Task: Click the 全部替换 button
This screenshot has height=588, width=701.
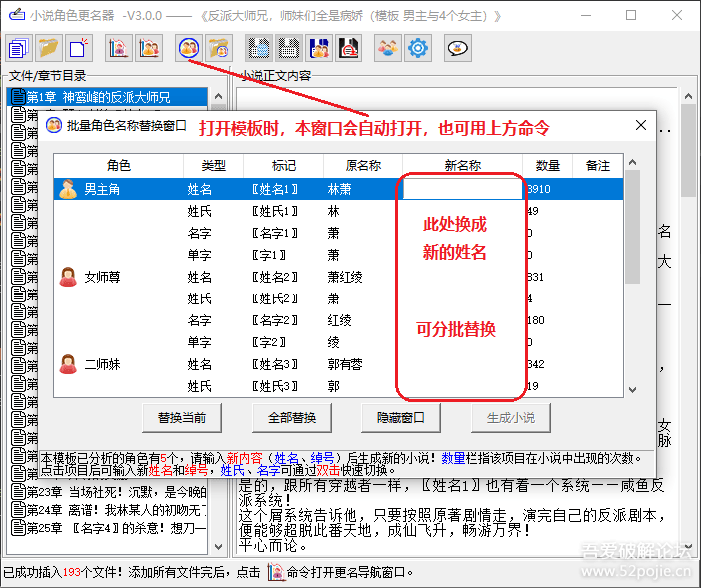Action: (x=291, y=417)
